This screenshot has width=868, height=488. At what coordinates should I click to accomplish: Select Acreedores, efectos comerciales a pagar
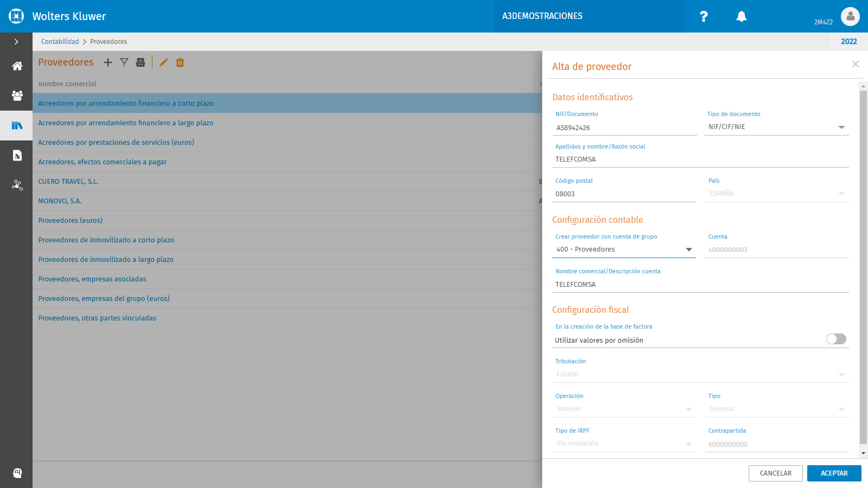point(288,162)
